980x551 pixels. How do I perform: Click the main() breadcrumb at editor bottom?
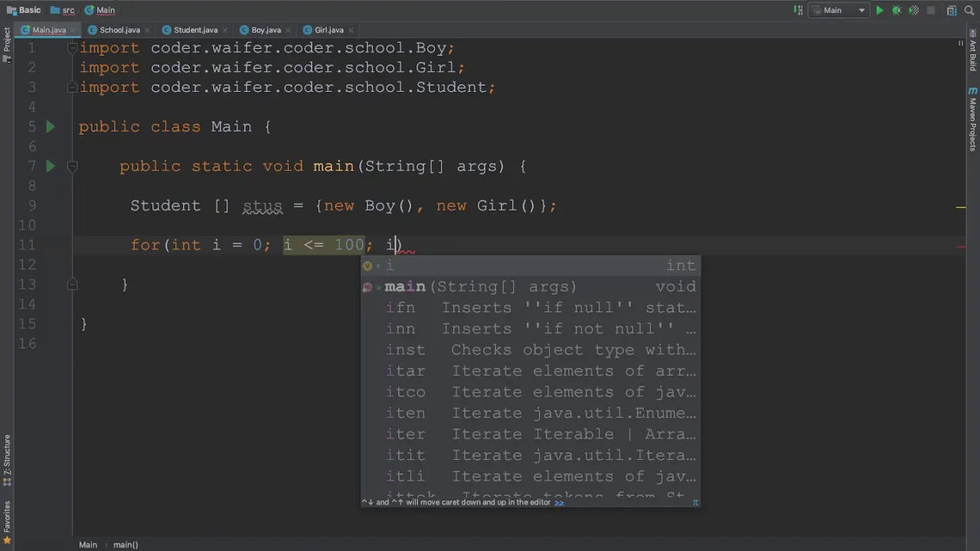coord(126,545)
